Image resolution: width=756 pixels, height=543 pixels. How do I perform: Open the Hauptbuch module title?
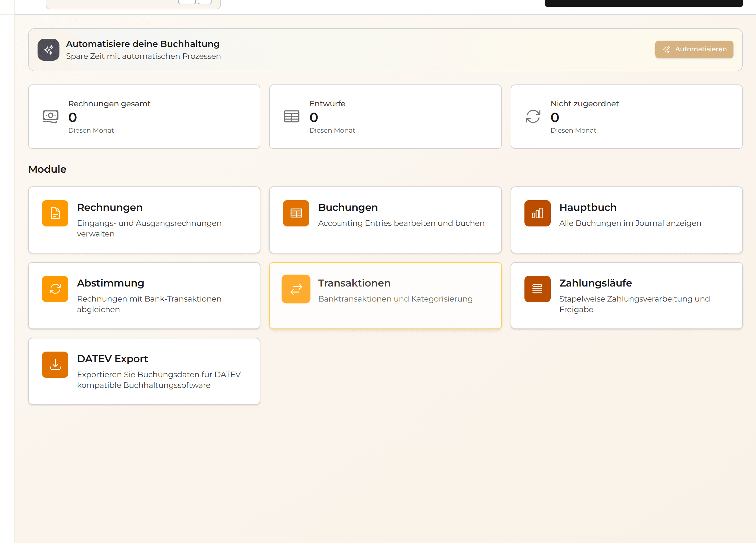pyautogui.click(x=588, y=207)
